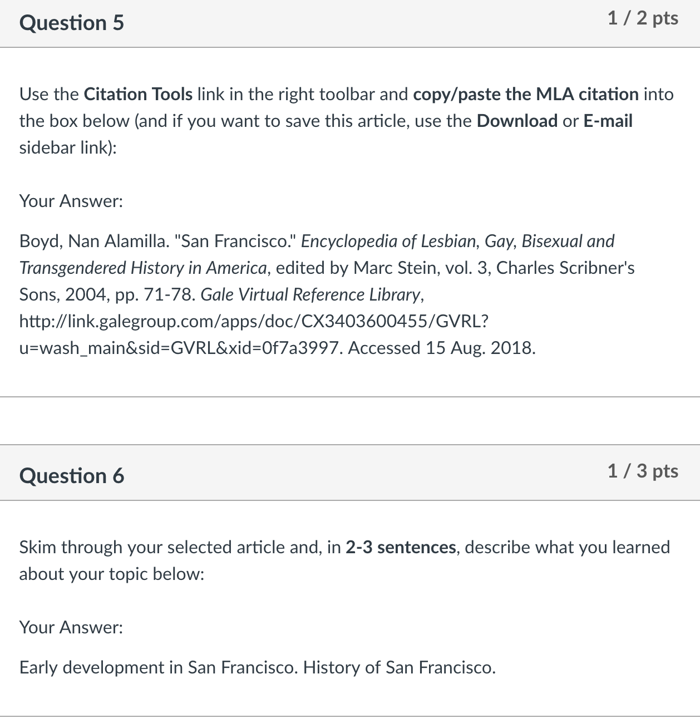700x728 pixels.
Task: Click 'copy/paste the MLA citation' text
Action: [526, 94]
